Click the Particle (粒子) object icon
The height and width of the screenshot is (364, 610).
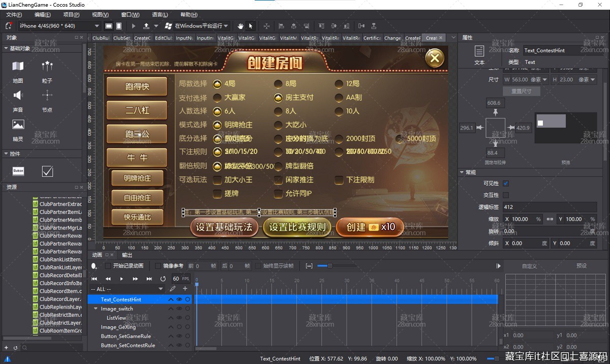47,66
